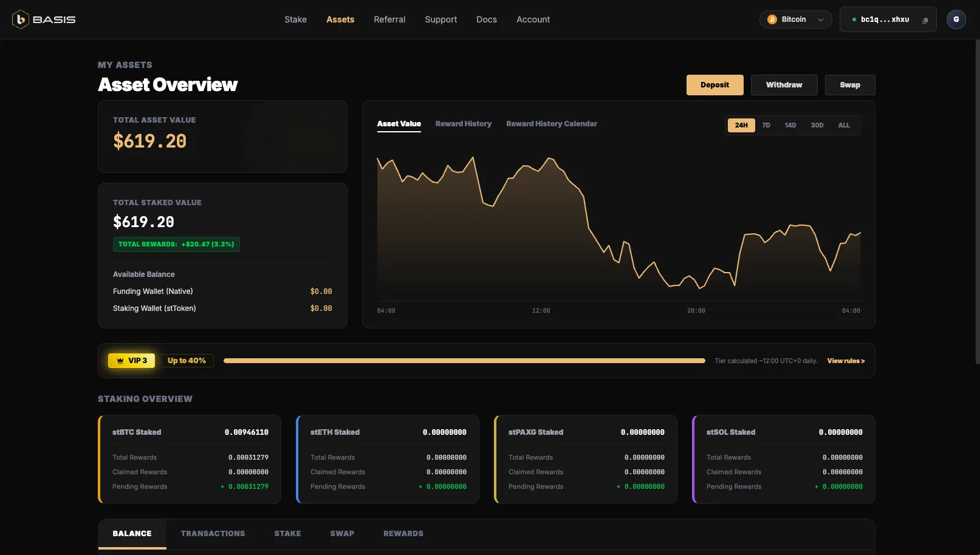Click the stPAXG Staked card
The image size is (980, 555).
pyautogui.click(x=586, y=459)
